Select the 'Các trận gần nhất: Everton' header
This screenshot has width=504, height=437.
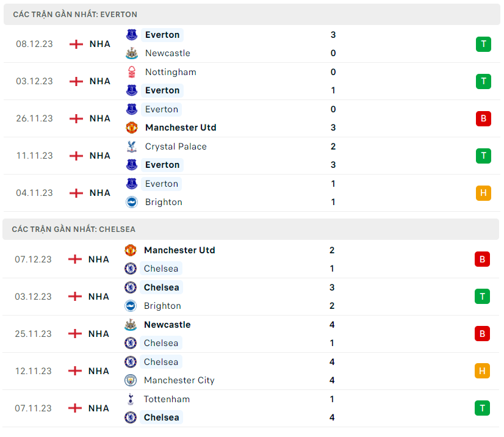(75, 14)
